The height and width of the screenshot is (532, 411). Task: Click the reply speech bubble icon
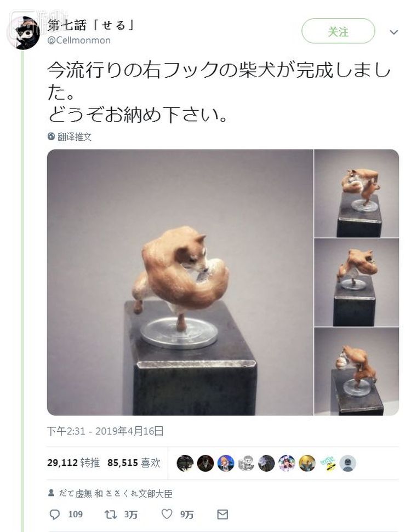tap(54, 514)
